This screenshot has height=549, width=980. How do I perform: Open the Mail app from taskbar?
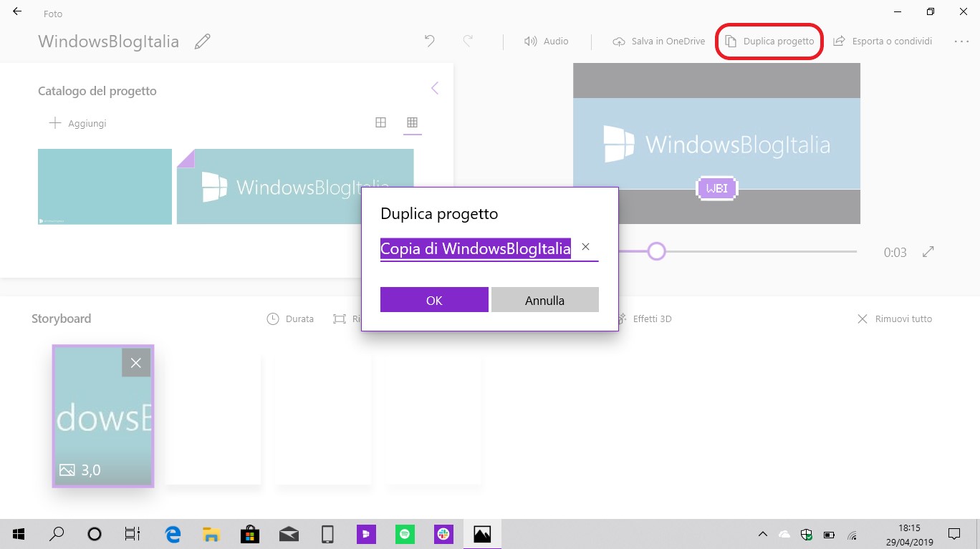click(x=289, y=534)
